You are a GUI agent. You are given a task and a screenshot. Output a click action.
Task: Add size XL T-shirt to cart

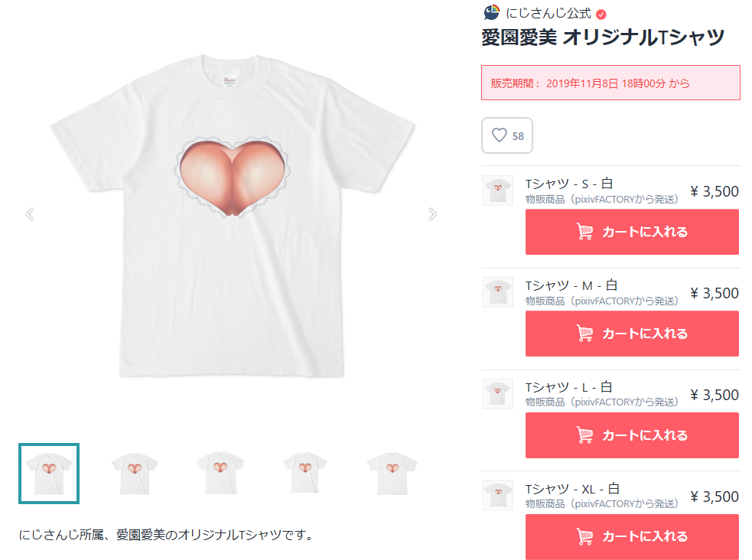pyautogui.click(x=632, y=536)
